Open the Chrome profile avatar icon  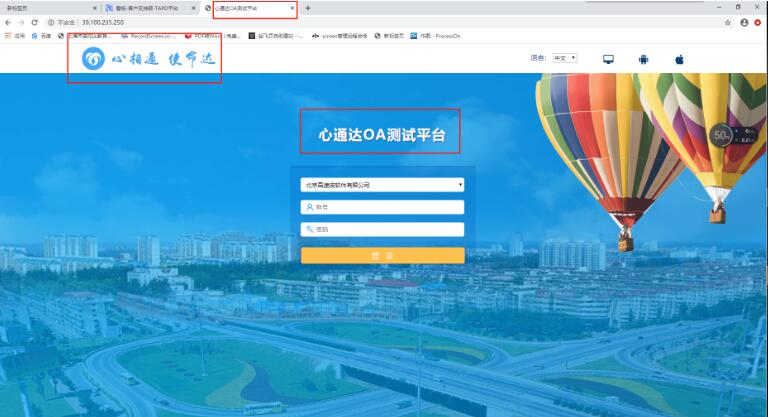pyautogui.click(x=744, y=23)
